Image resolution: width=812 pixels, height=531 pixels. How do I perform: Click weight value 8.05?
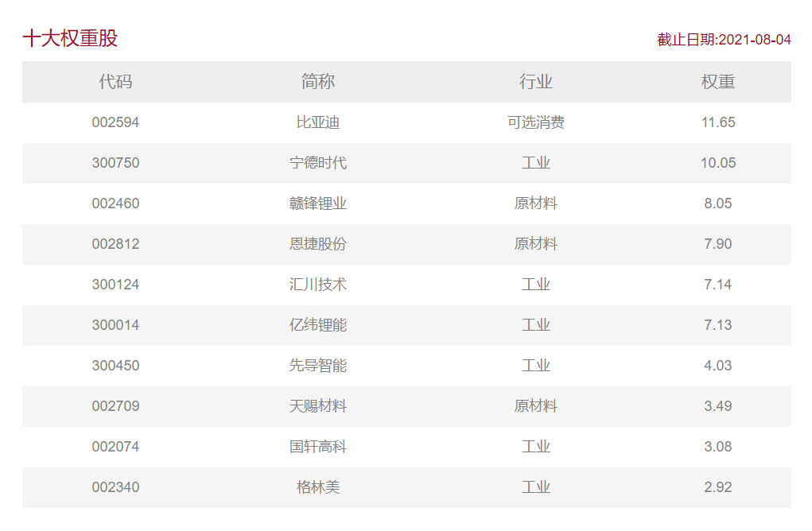pos(718,203)
